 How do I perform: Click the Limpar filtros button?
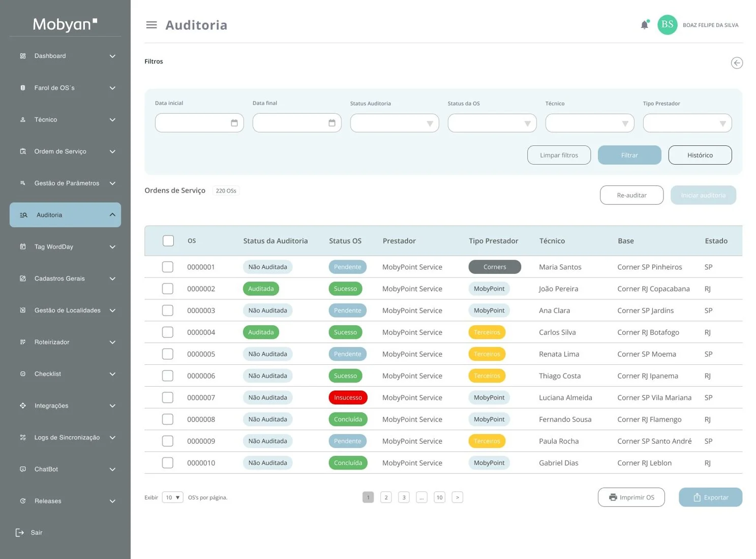click(x=559, y=155)
